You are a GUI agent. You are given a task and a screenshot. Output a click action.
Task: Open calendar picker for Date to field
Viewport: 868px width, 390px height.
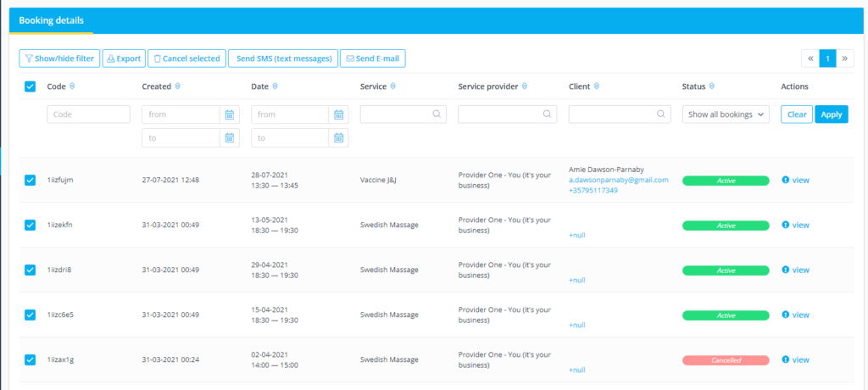tap(339, 138)
